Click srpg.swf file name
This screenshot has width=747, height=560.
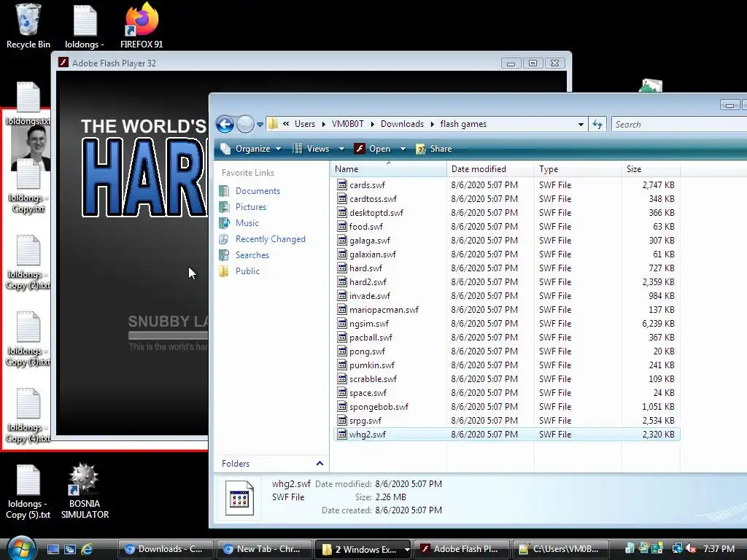tap(365, 421)
